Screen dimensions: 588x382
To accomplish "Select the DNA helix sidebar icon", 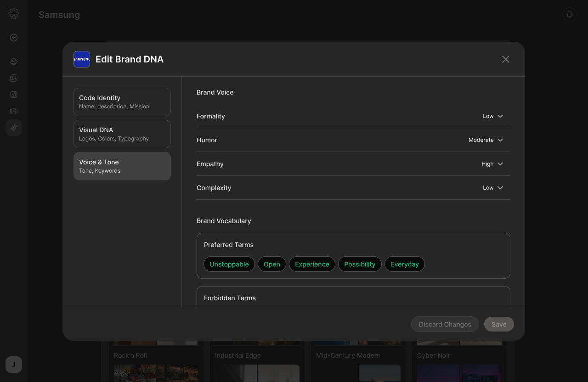I will pyautogui.click(x=14, y=127).
